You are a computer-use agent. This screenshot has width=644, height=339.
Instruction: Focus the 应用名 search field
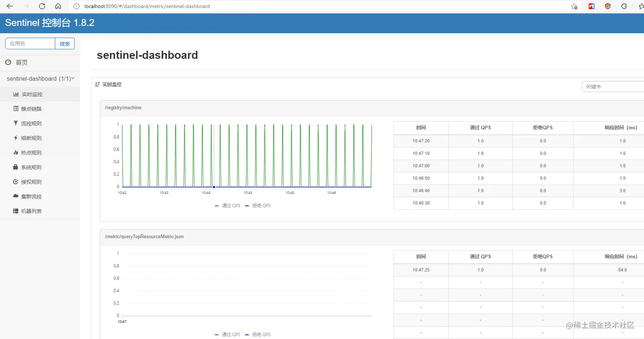(x=30, y=43)
